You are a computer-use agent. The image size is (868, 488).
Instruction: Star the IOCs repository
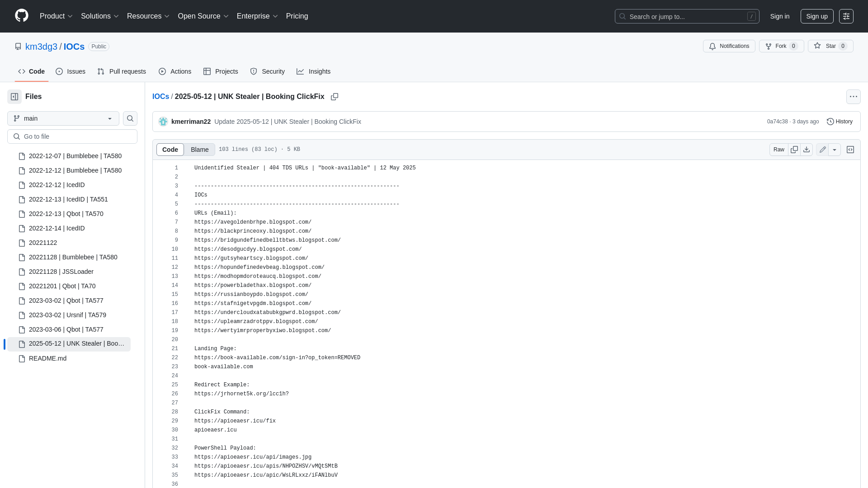click(x=830, y=46)
